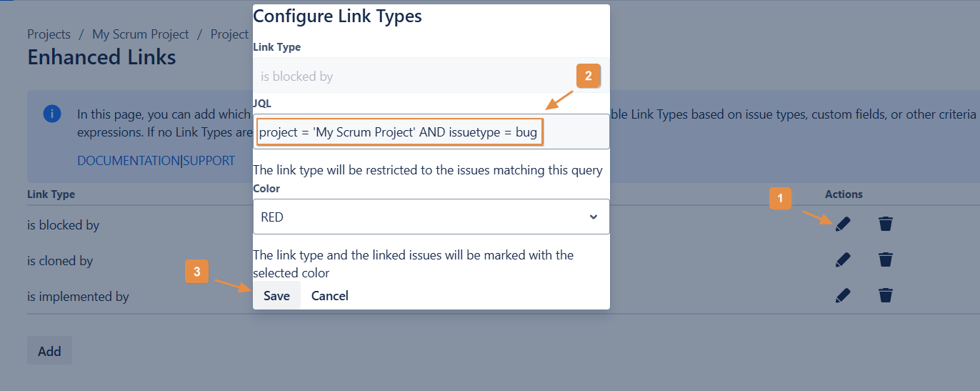Go to Projects breadcrumb

click(49, 34)
